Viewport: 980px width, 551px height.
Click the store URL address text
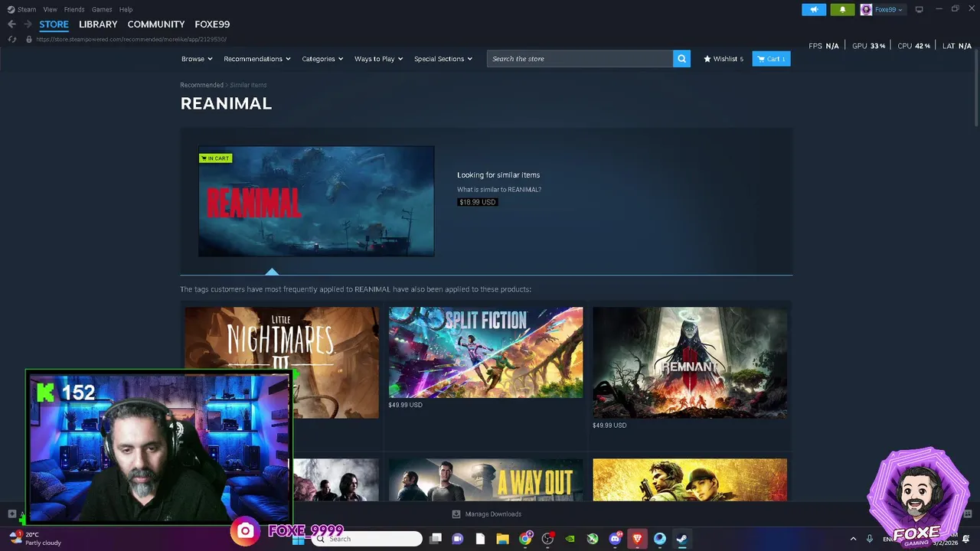coord(131,39)
